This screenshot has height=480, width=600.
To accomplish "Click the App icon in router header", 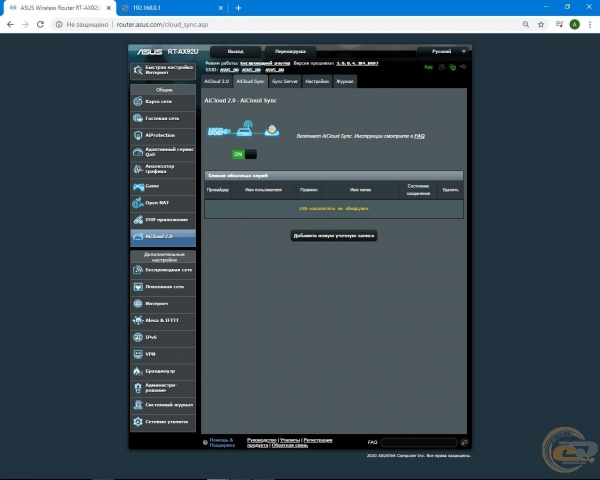I will (429, 67).
